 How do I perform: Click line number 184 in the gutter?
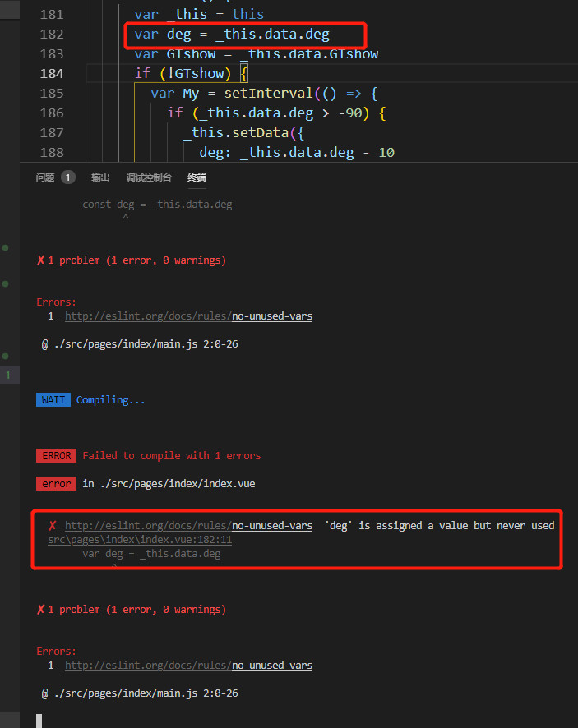(52, 73)
